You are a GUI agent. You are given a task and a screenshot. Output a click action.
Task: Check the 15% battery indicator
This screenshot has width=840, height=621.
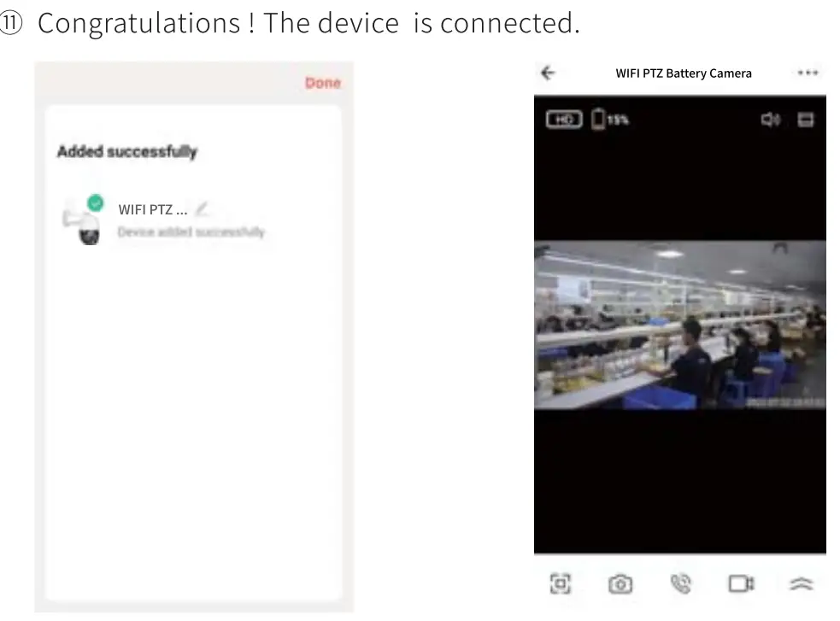click(609, 119)
